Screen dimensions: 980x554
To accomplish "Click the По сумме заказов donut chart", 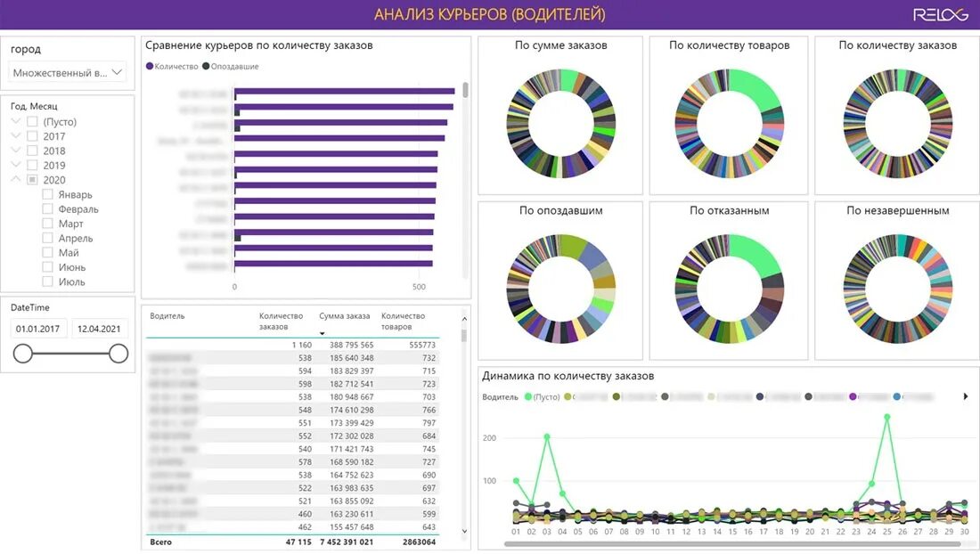I will [560, 124].
